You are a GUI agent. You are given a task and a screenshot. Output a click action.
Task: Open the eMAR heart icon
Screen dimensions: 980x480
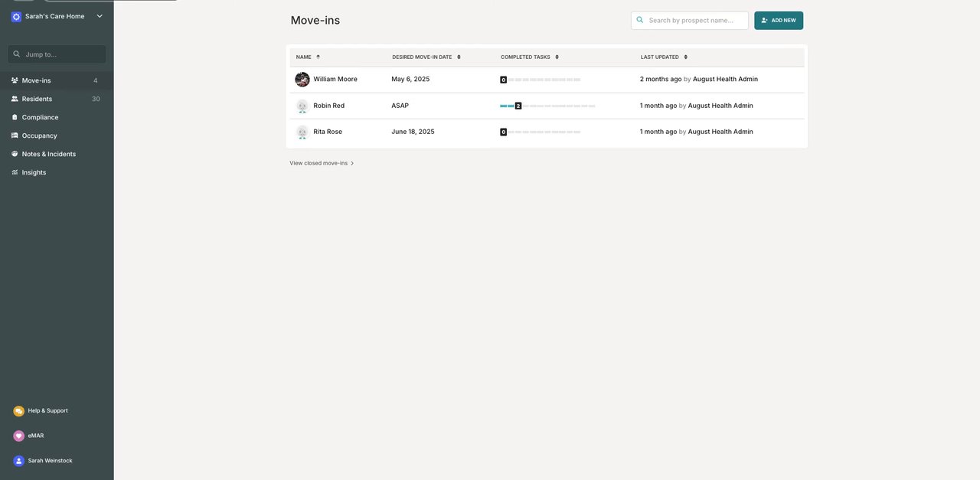pos(19,436)
